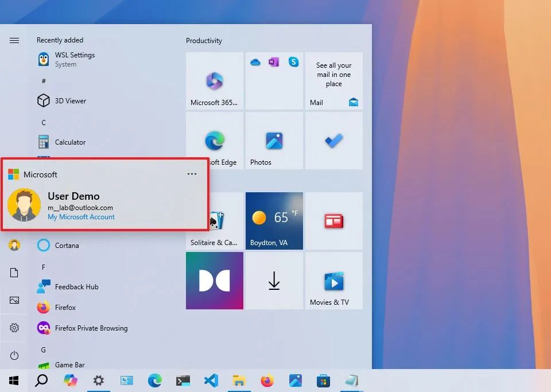The height and width of the screenshot is (392, 551).
Task: Open the three-dot menu in account flyout
Action: pos(192,174)
